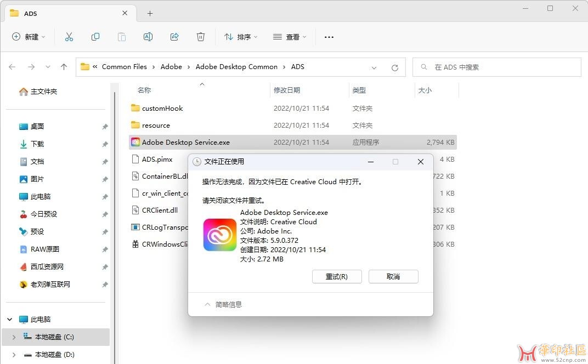
Task: Click the Refresh icon beside address bar
Action: (x=394, y=68)
